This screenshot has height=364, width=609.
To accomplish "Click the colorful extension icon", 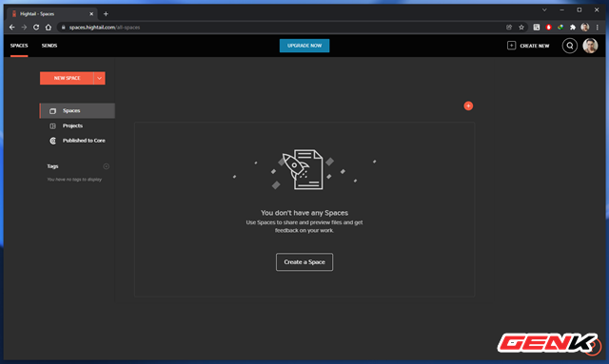I will click(x=560, y=28).
